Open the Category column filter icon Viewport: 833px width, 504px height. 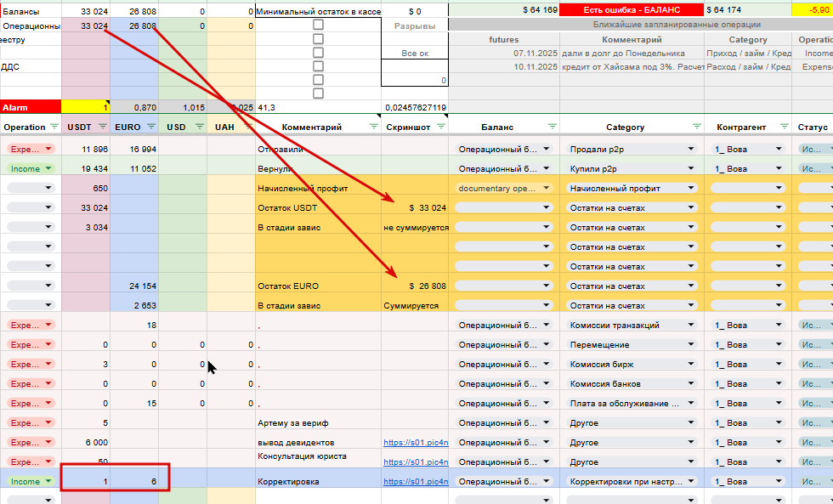tap(697, 127)
